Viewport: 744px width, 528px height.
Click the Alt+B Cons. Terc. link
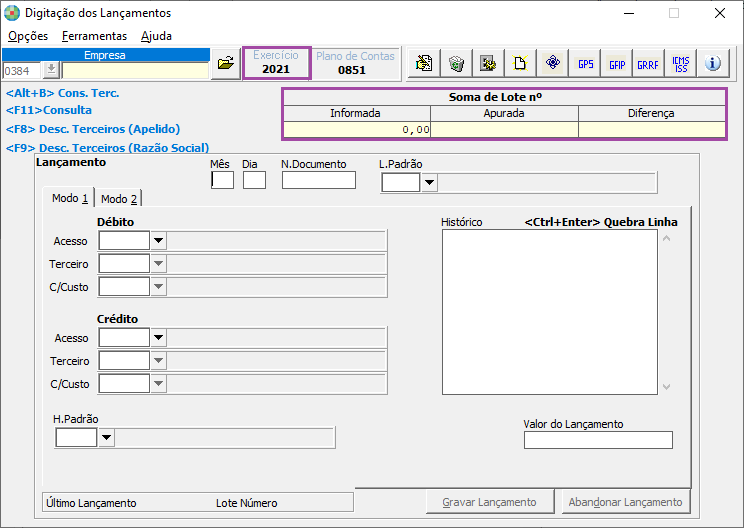(x=63, y=93)
